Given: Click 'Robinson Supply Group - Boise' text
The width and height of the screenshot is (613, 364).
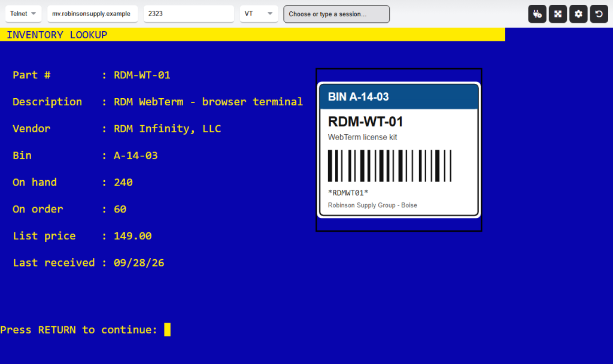Looking at the screenshot, I should tap(372, 205).
